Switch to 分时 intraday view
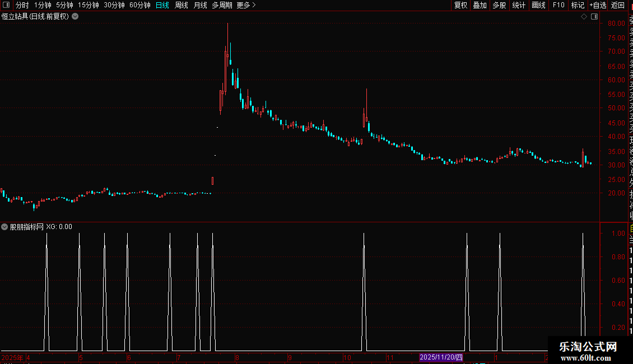 22,5
